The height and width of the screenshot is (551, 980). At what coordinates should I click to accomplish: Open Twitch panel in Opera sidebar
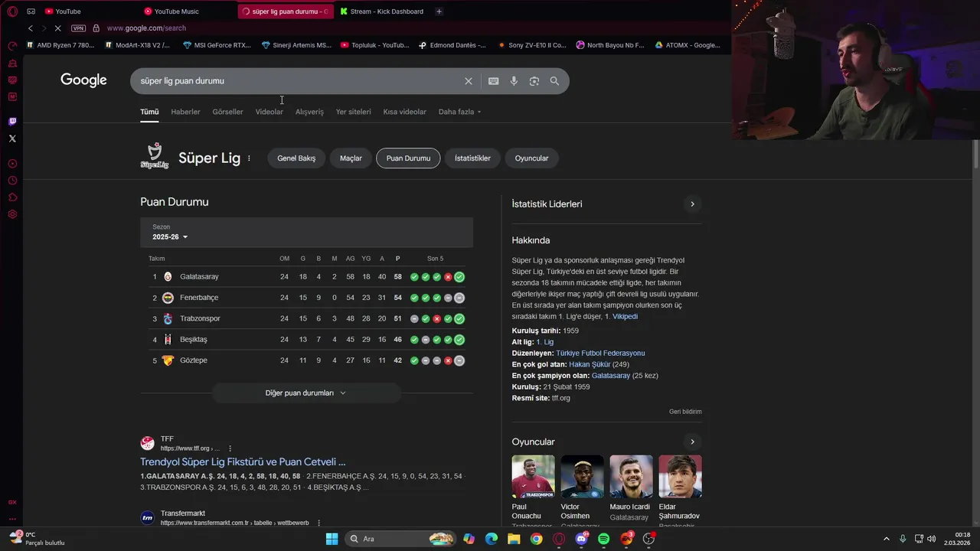(x=12, y=122)
